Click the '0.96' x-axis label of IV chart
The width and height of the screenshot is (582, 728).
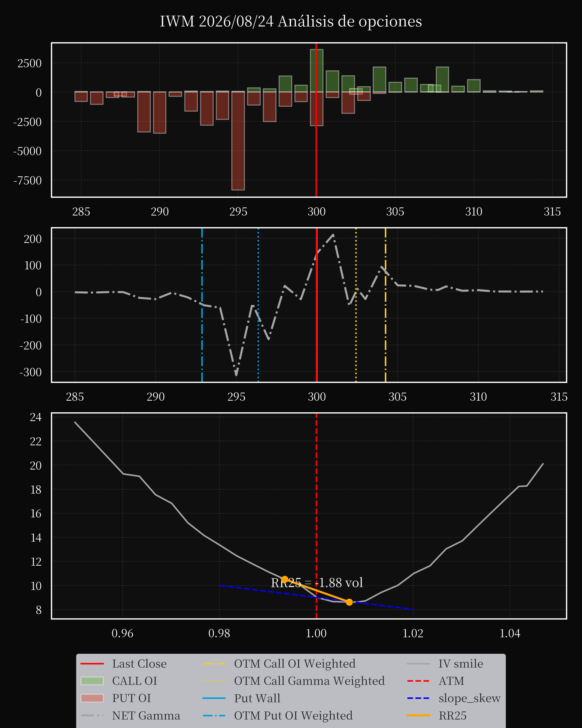click(x=122, y=633)
